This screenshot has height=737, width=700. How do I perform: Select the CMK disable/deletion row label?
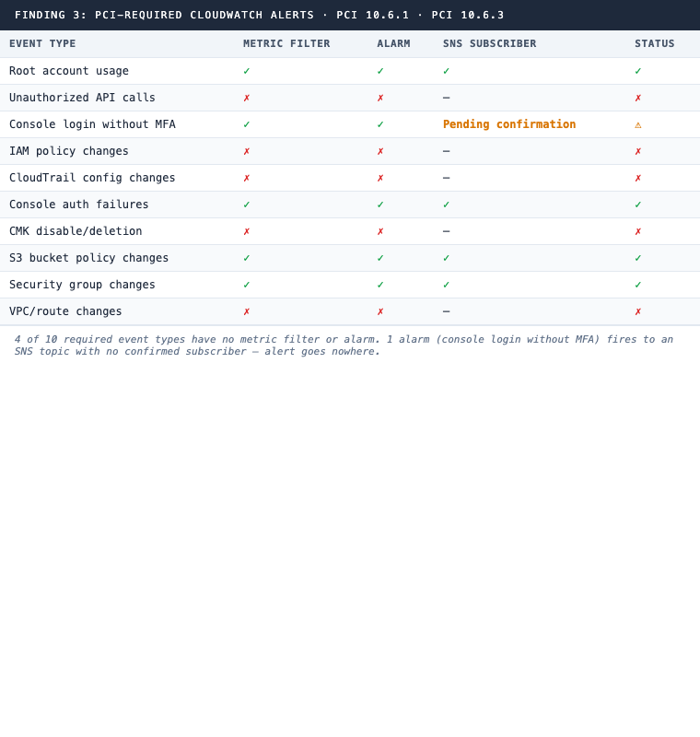click(x=76, y=231)
